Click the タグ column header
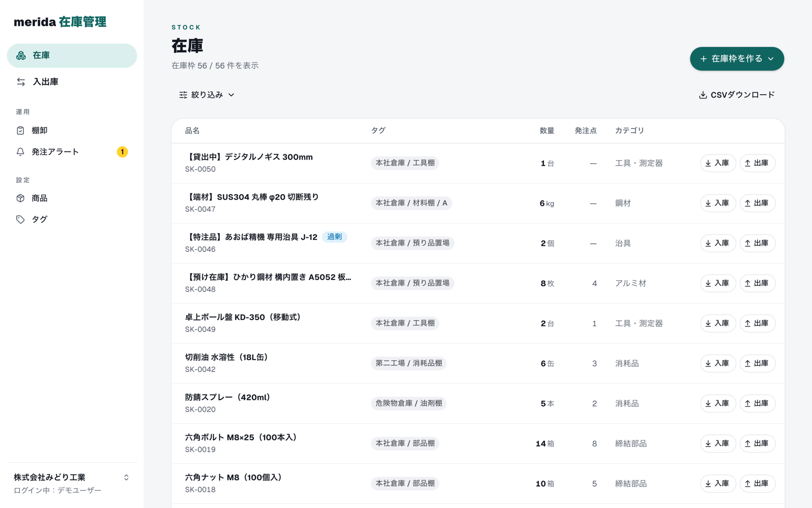812x508 pixels. tap(378, 131)
